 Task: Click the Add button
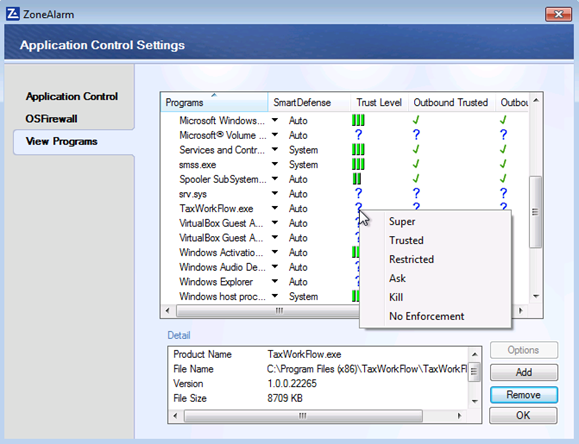(x=524, y=372)
